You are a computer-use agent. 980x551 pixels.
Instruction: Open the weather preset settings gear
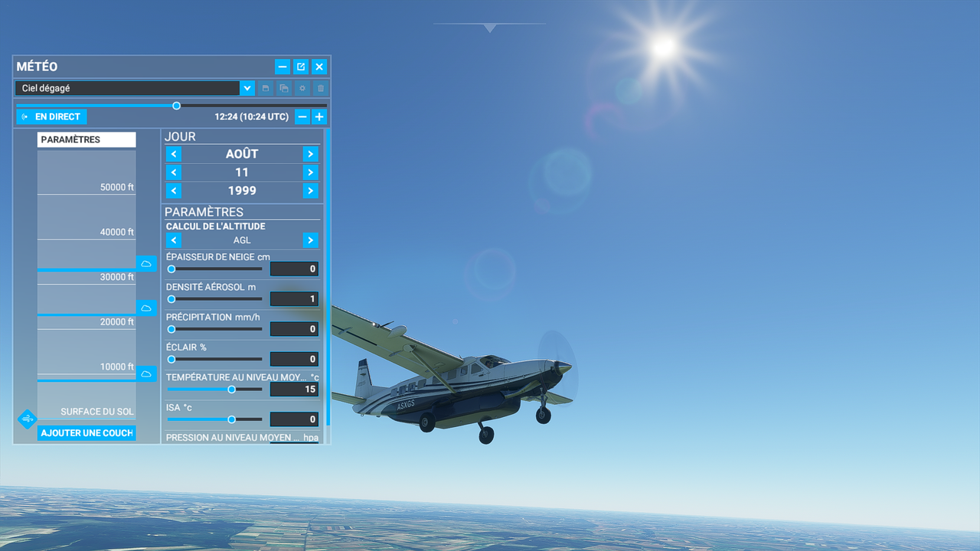[302, 88]
